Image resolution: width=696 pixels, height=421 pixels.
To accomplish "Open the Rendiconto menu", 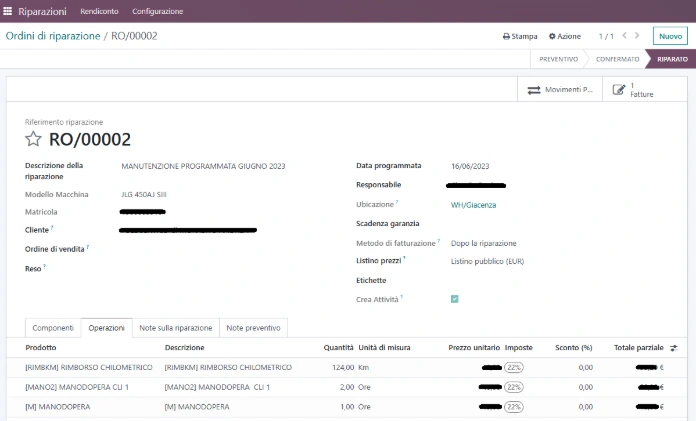I will point(99,11).
